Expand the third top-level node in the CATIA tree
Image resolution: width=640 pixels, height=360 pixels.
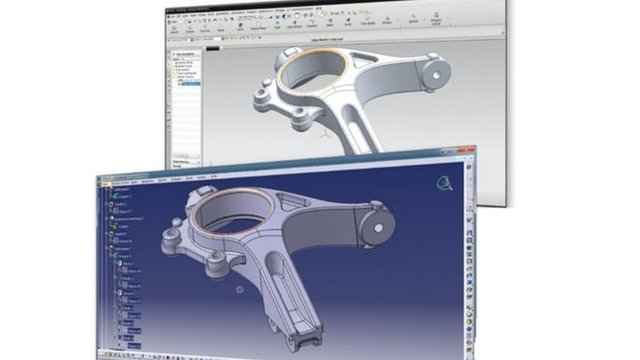(x=106, y=218)
